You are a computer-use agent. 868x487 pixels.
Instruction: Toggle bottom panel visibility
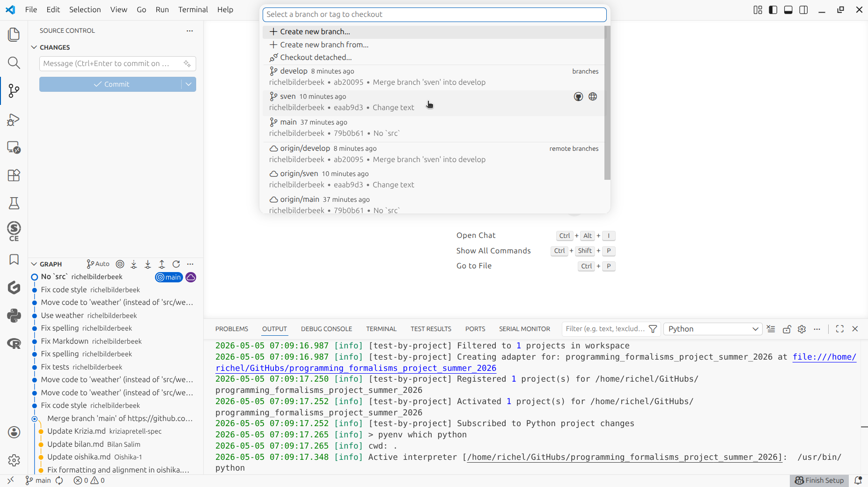tap(788, 10)
